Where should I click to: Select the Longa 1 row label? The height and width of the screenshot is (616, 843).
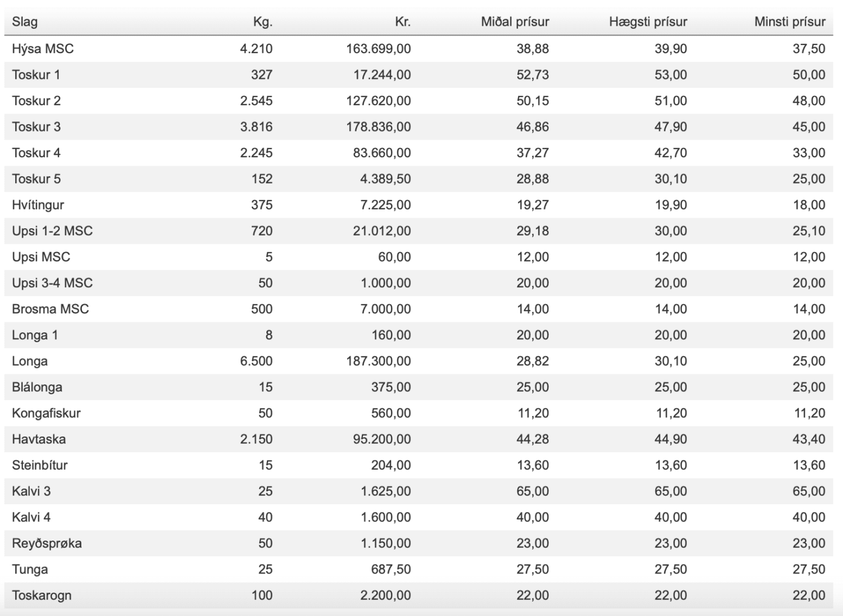[x=35, y=335]
